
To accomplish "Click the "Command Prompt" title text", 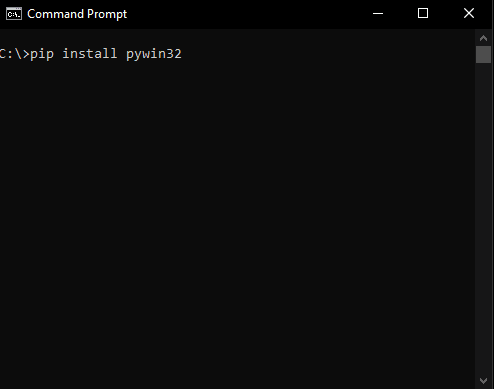I will [77, 14].
